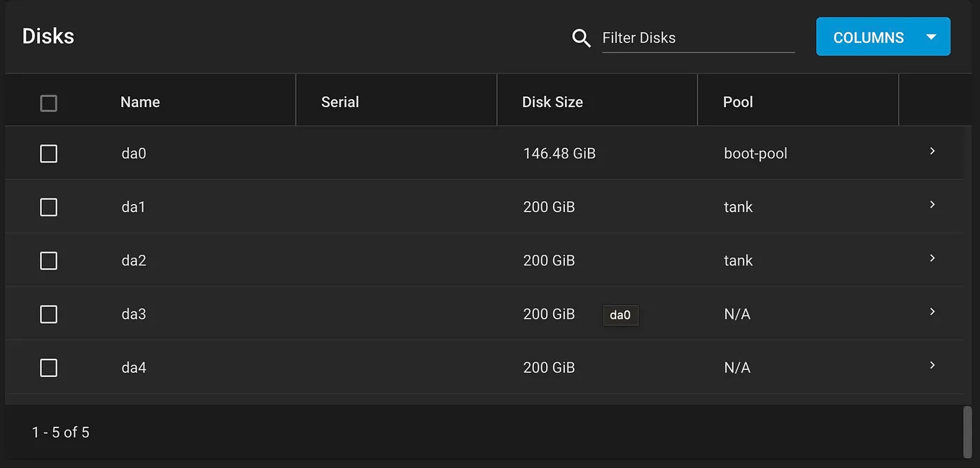This screenshot has width=980, height=468.
Task: Mark the da4 disk checkbox
Action: pos(48,368)
